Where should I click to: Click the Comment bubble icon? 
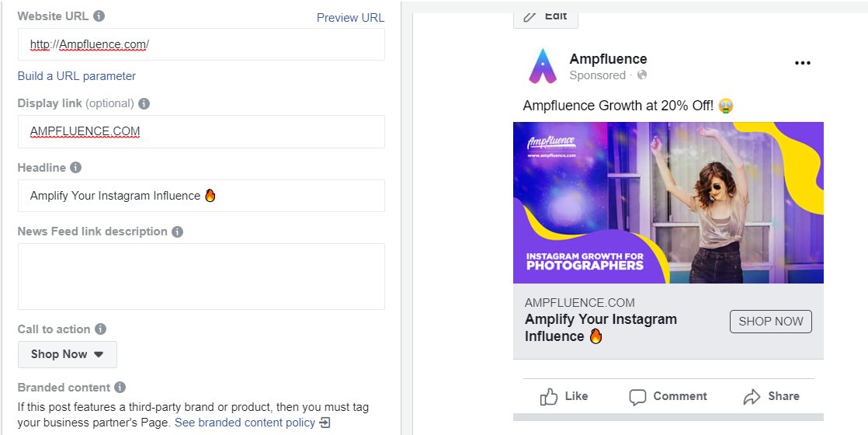point(637,397)
